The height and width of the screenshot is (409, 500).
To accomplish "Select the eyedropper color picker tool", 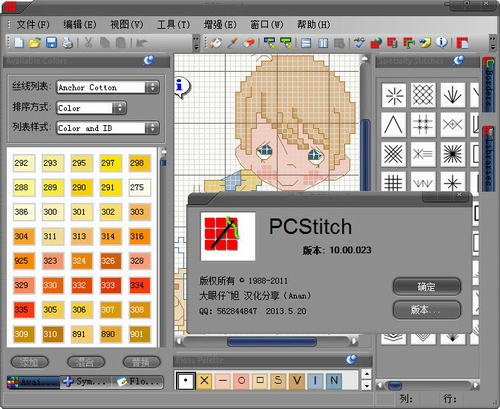I will coord(232,43).
